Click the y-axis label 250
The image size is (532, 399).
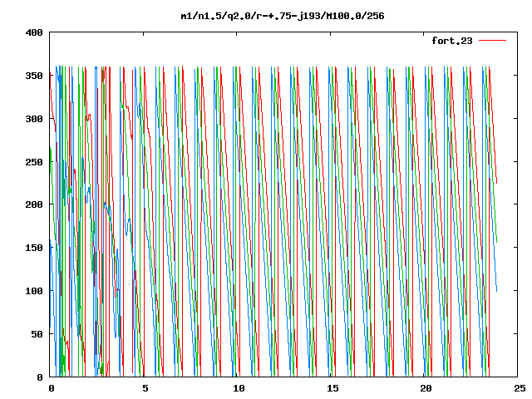point(34,162)
